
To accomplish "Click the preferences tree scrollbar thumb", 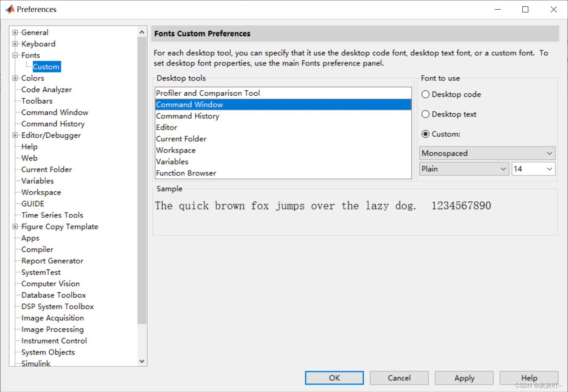I will pyautogui.click(x=142, y=180).
